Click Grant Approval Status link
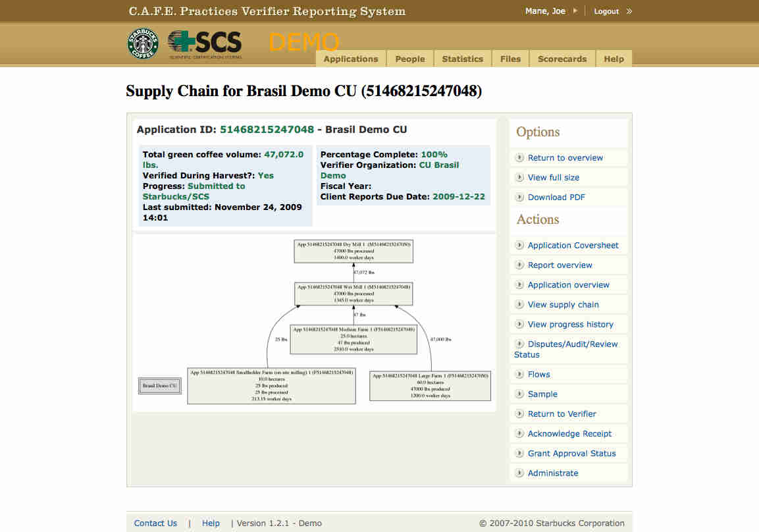The image size is (759, 532). (x=571, y=454)
